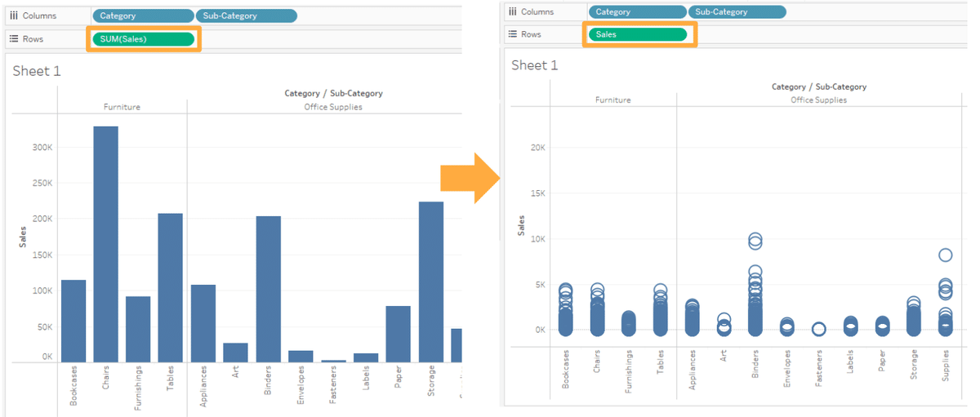Screen dimensions: 980x417
Task: Click the 300K axis label in left chart
Action: coord(42,148)
